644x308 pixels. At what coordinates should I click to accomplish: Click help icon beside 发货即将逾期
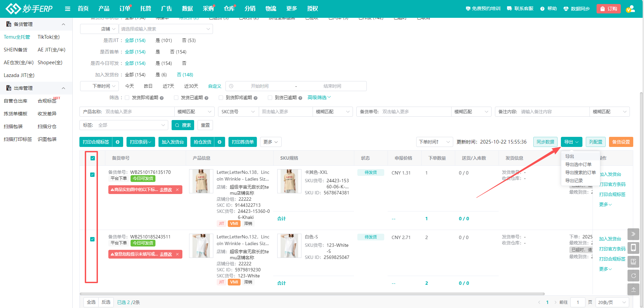[162, 98]
